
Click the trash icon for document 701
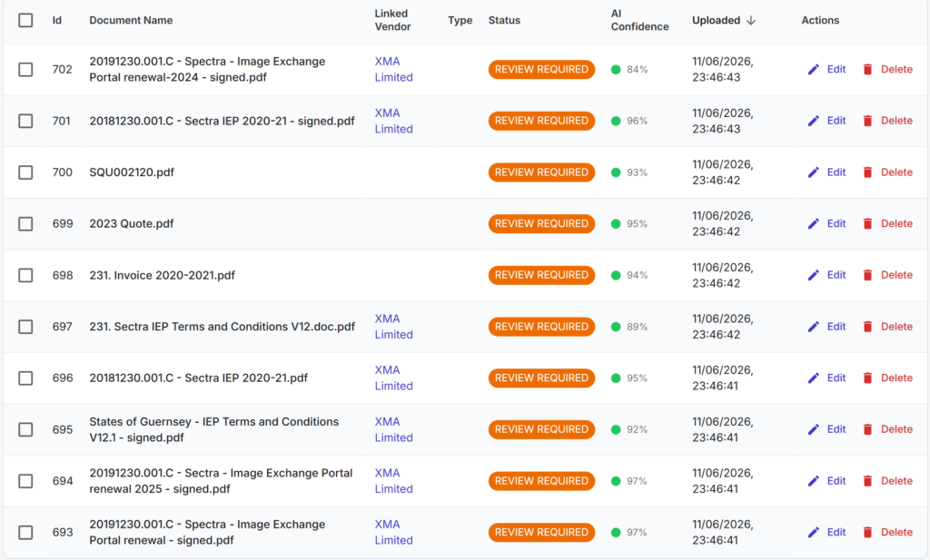(867, 121)
